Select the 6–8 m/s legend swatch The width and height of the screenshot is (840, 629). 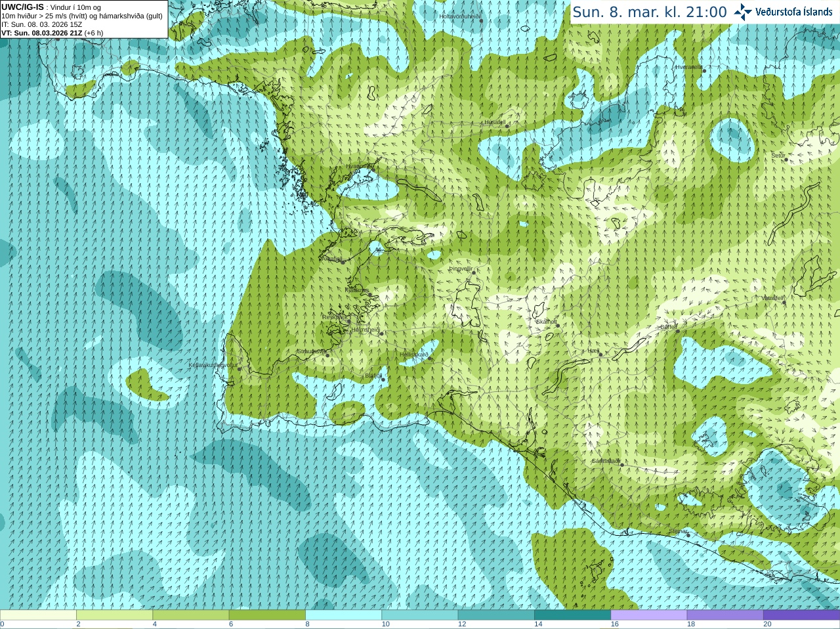pos(267,615)
